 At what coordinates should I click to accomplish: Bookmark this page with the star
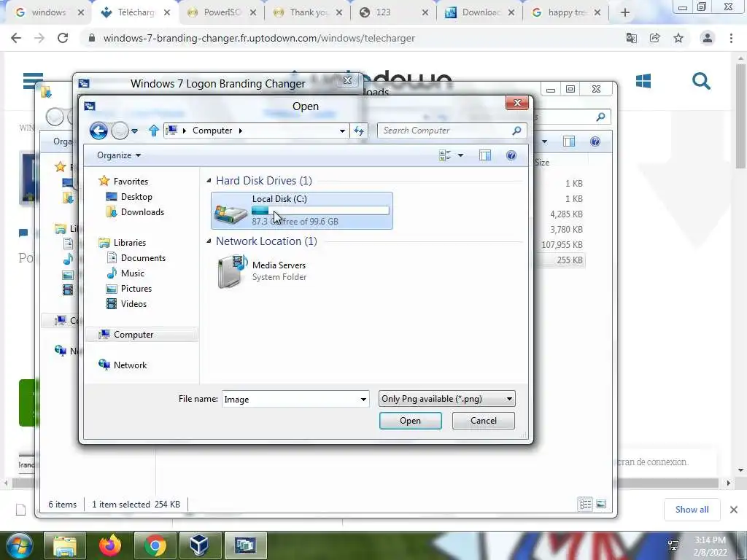pos(678,38)
